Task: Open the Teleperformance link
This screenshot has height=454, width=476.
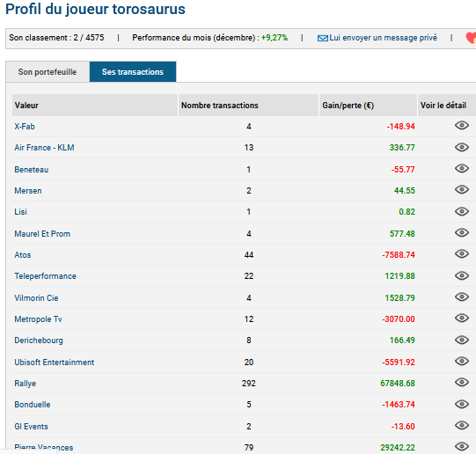Action: coord(45,276)
